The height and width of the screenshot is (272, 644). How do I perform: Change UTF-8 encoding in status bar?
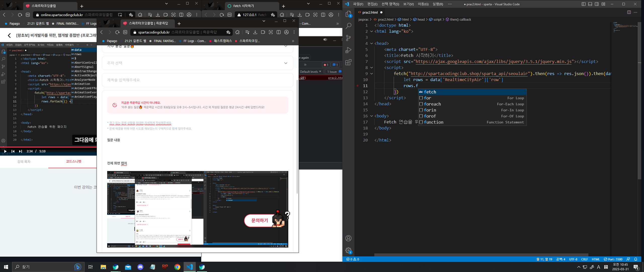click(573, 259)
